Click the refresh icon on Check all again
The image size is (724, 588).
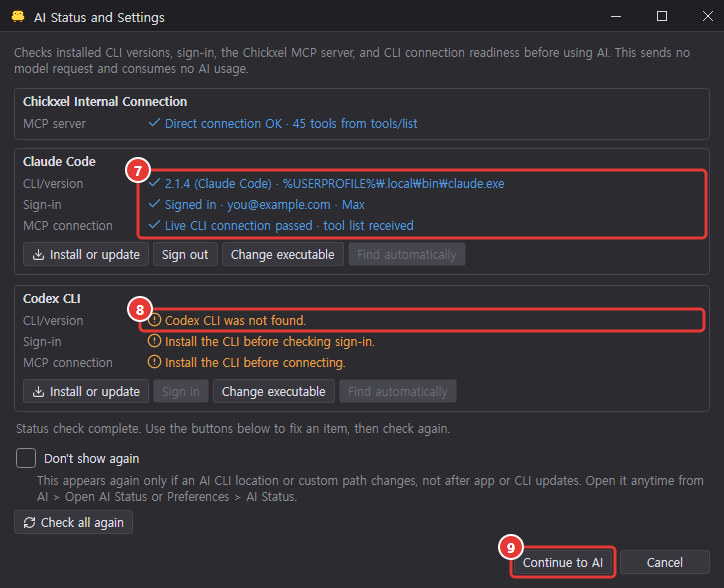(30, 522)
